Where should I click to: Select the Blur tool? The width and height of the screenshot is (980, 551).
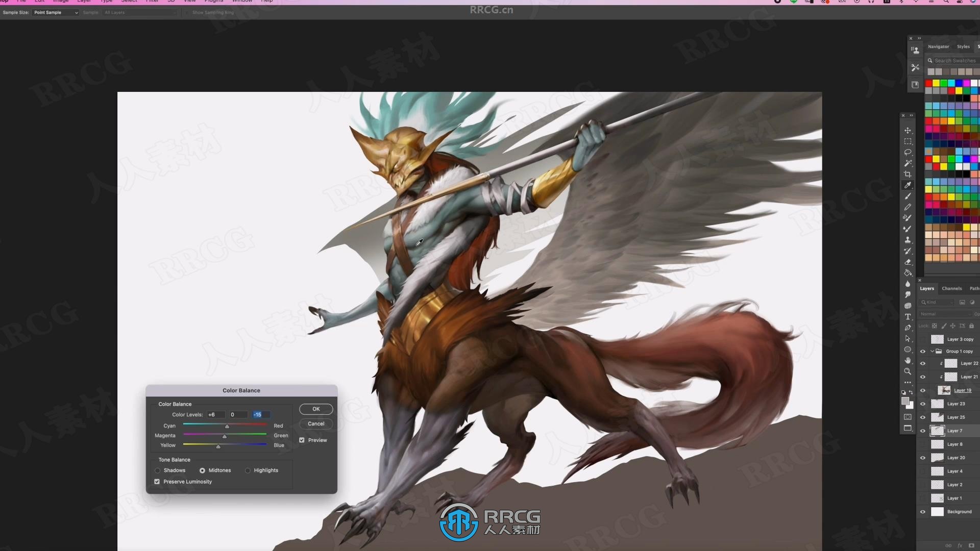click(908, 284)
